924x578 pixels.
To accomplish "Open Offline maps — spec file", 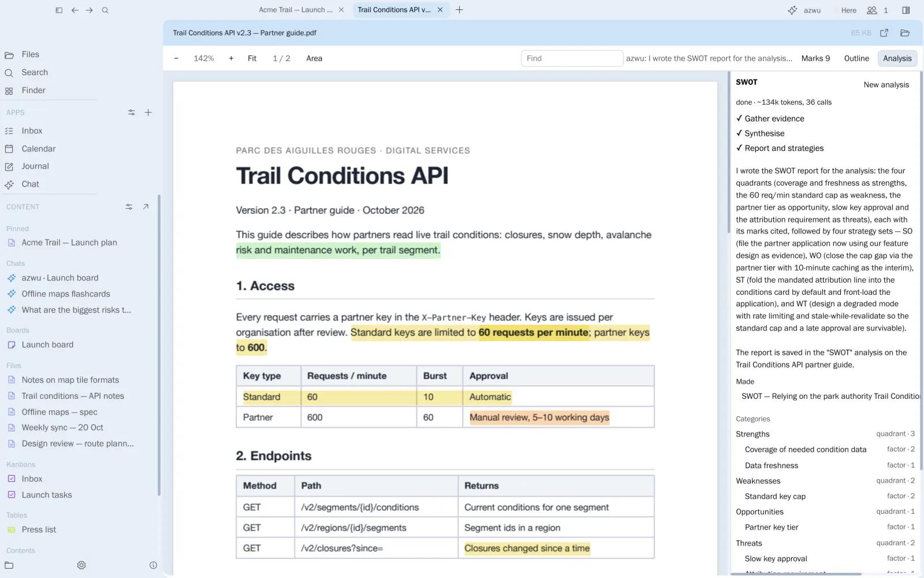I will 59,412.
